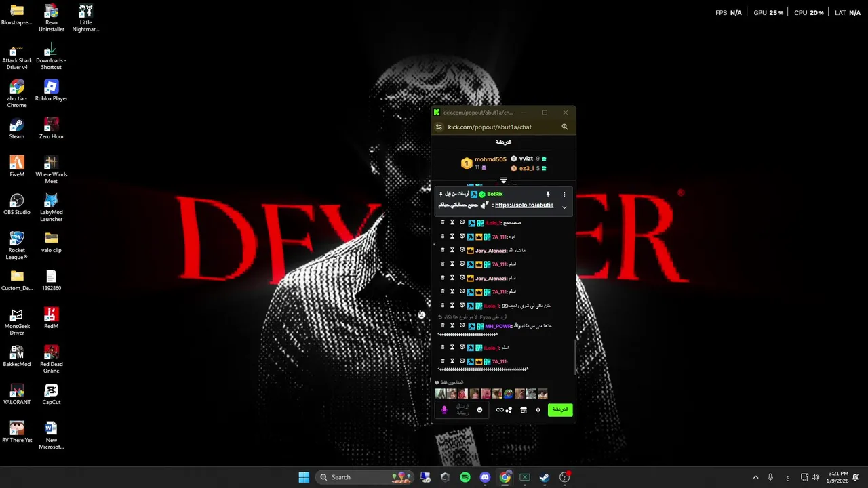Click the vvizt leaderboard name

point(526,159)
